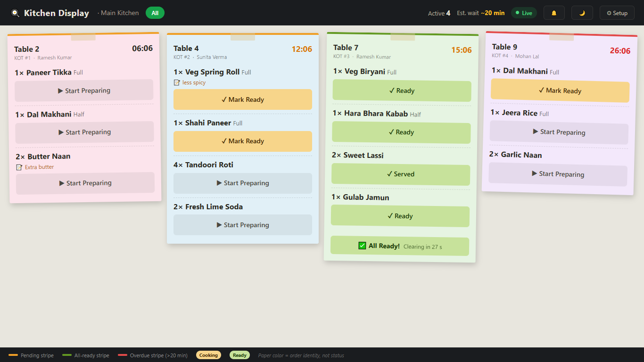
Task: Click the note icon beside 'Extra butter'
Action: (19, 167)
